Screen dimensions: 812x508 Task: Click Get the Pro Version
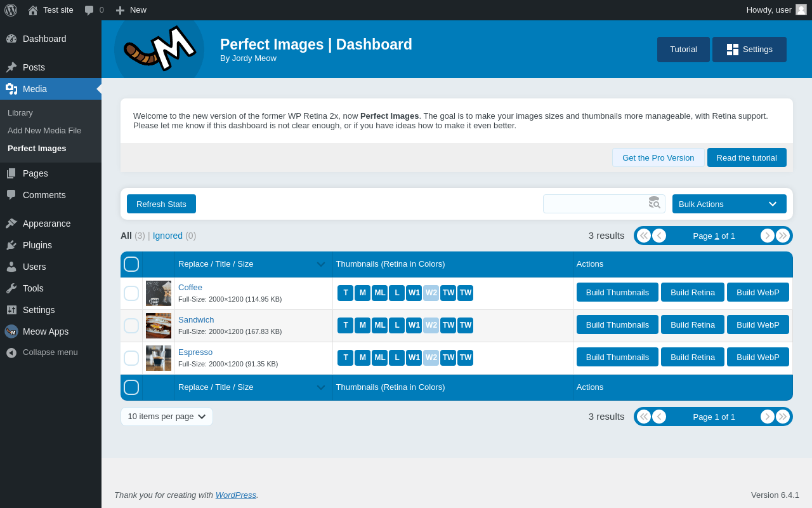click(658, 157)
